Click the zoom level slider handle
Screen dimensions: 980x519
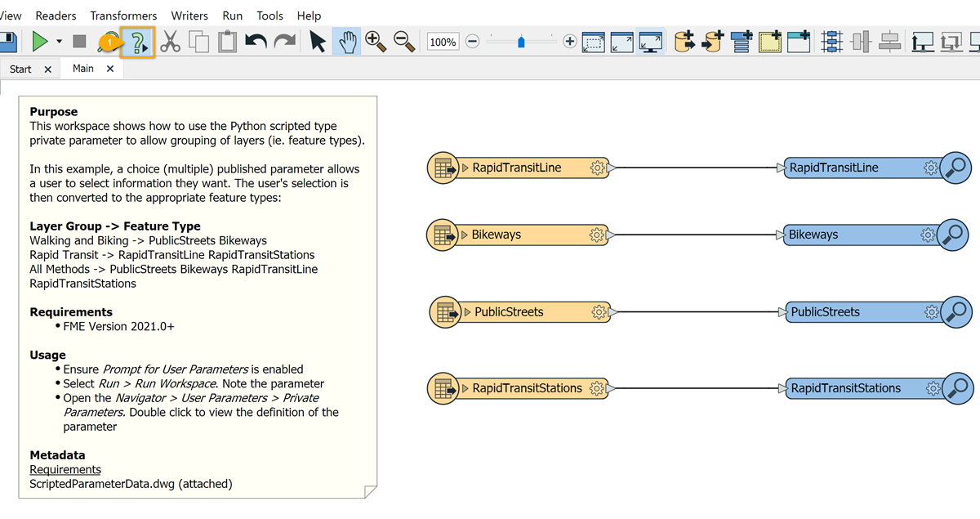pyautogui.click(x=521, y=42)
